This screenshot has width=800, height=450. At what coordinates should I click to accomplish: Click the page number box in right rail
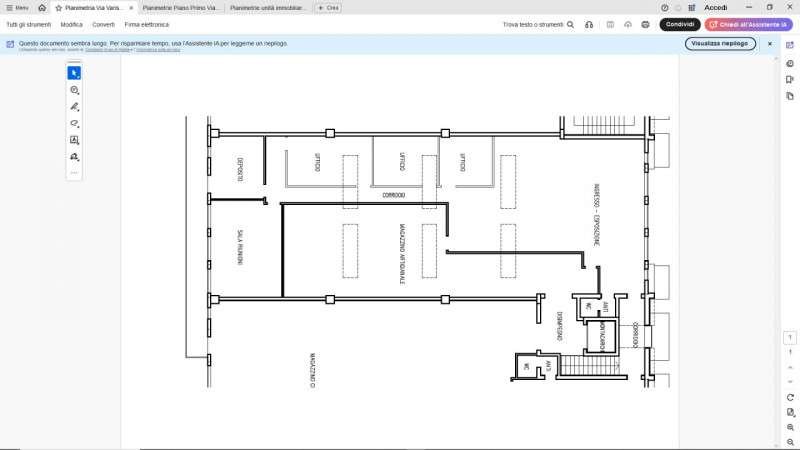point(790,338)
